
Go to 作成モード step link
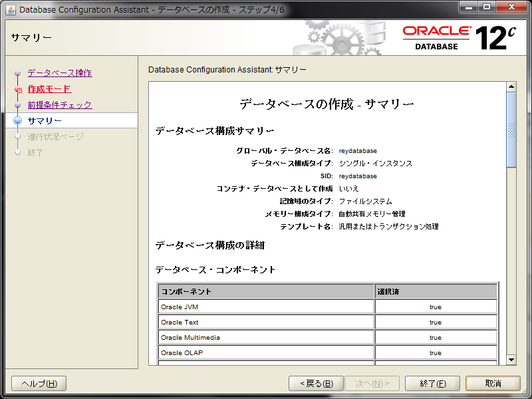[x=49, y=89]
